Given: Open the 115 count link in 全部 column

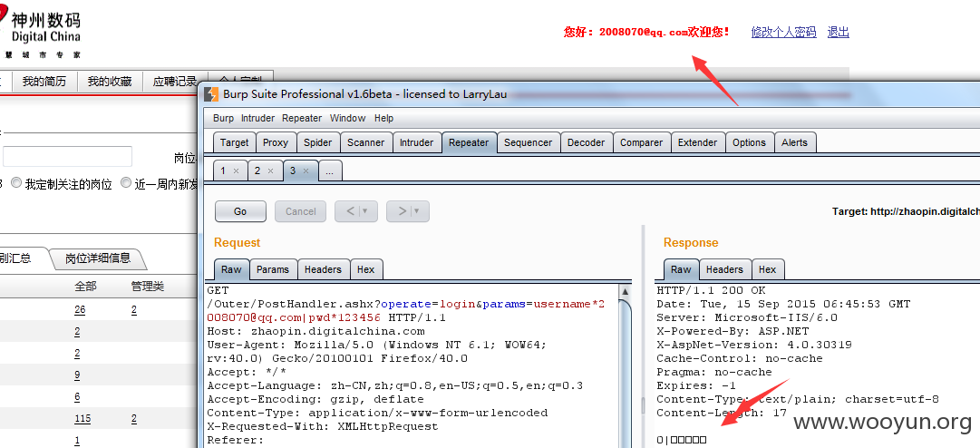Looking at the screenshot, I should pos(82,419).
